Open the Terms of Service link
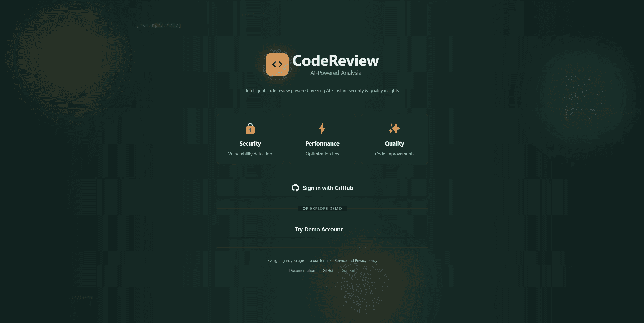 (333, 261)
